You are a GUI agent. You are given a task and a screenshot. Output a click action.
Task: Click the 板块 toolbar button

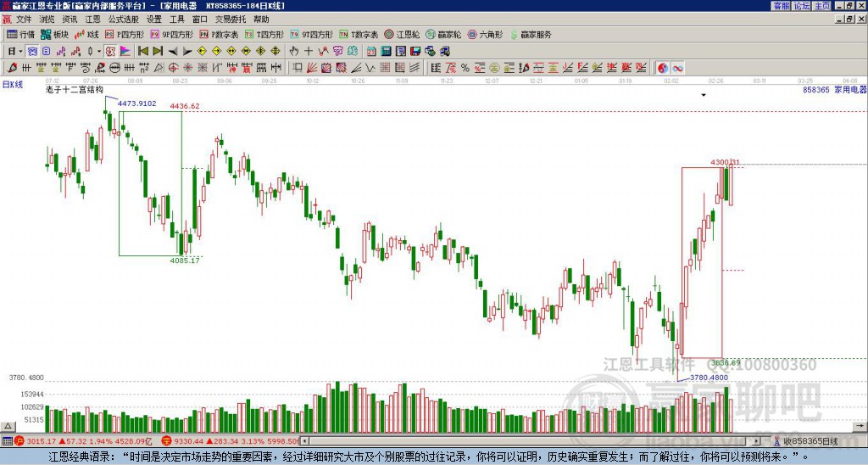54,34
